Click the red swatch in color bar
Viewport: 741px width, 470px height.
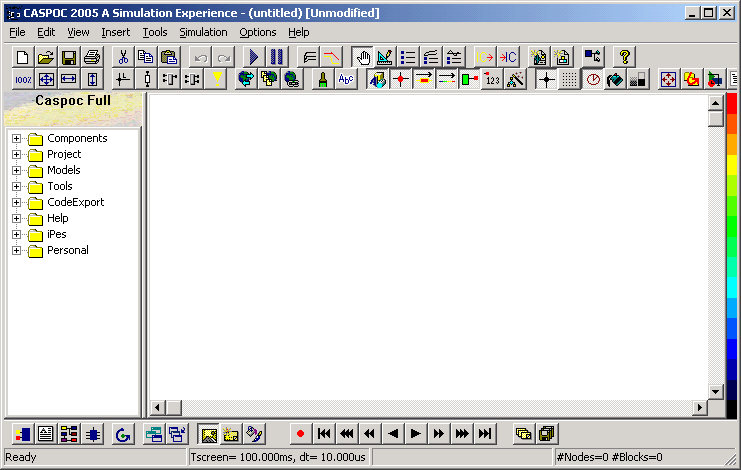coord(732,103)
